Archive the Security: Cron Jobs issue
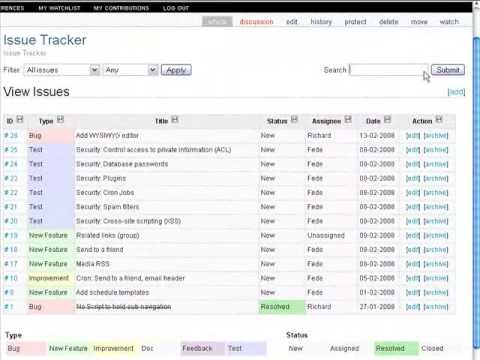Viewport: 480px width, 360px height. (x=436, y=193)
